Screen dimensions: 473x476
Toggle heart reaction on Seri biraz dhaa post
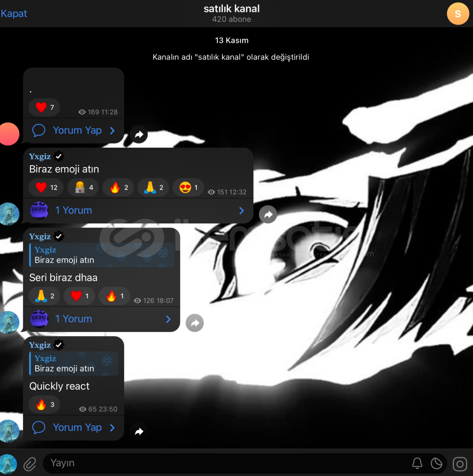click(x=79, y=296)
